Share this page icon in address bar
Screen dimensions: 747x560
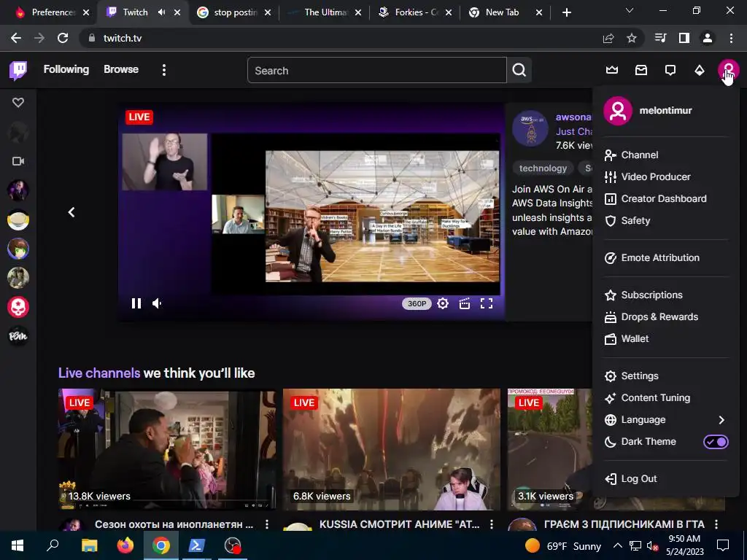pyautogui.click(x=608, y=38)
